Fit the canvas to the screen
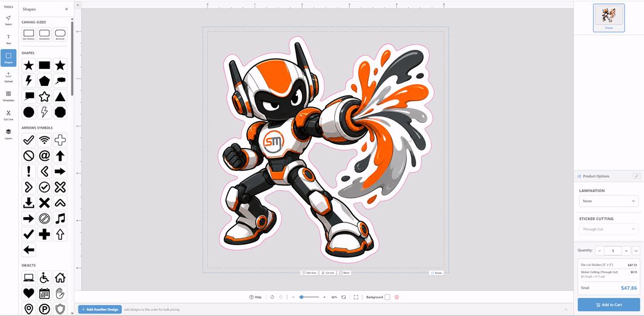Screen dimensions: 644x316 [343, 297]
